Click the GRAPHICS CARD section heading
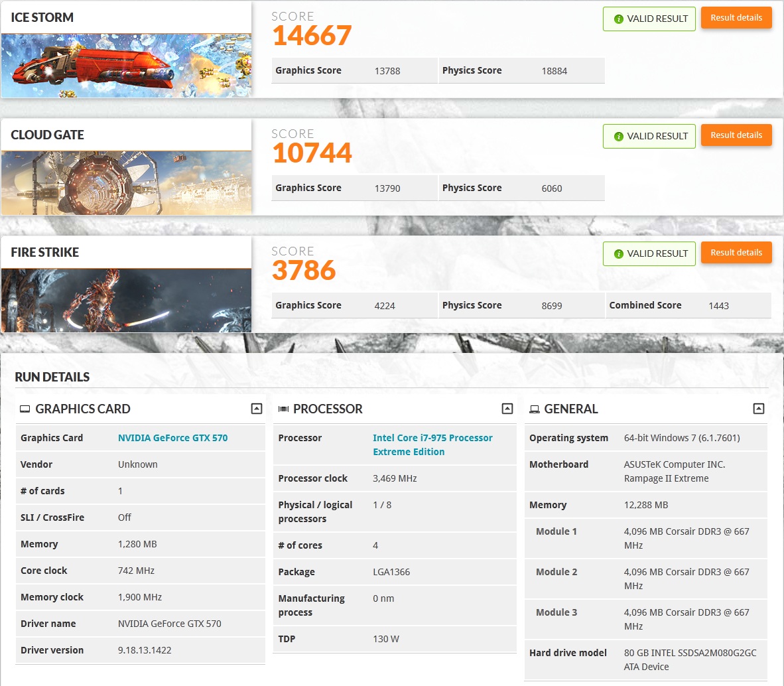 coord(83,409)
